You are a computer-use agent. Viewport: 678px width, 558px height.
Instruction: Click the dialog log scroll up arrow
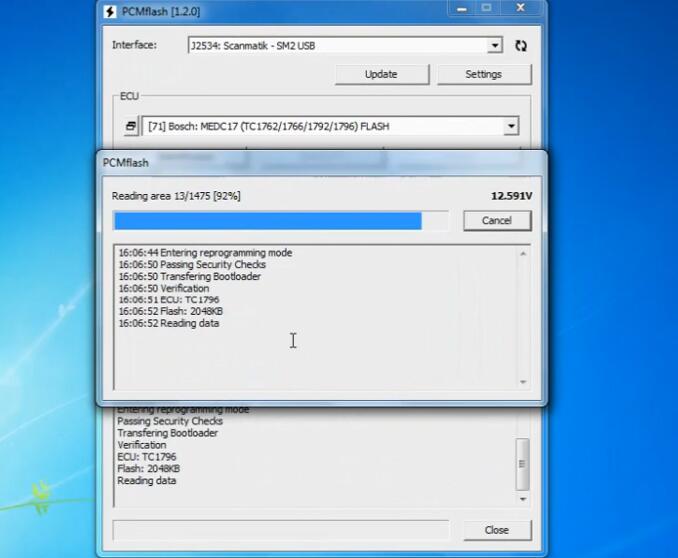[x=523, y=253]
